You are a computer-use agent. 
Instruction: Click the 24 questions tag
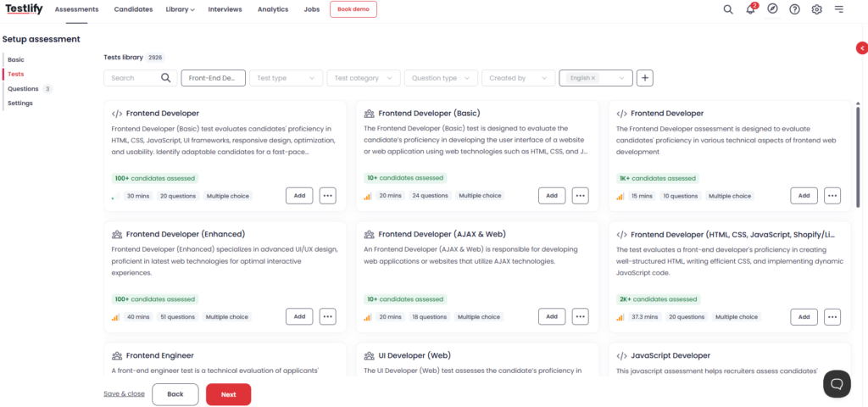[430, 196]
